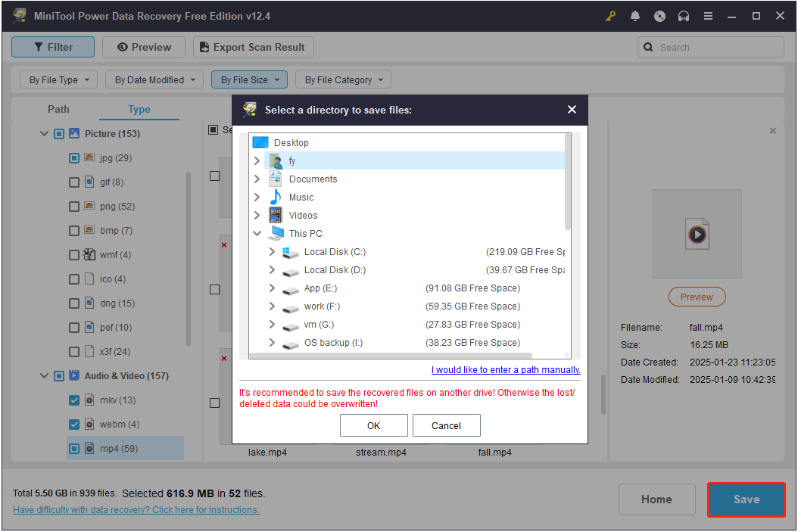Click the Home button

[656, 499]
